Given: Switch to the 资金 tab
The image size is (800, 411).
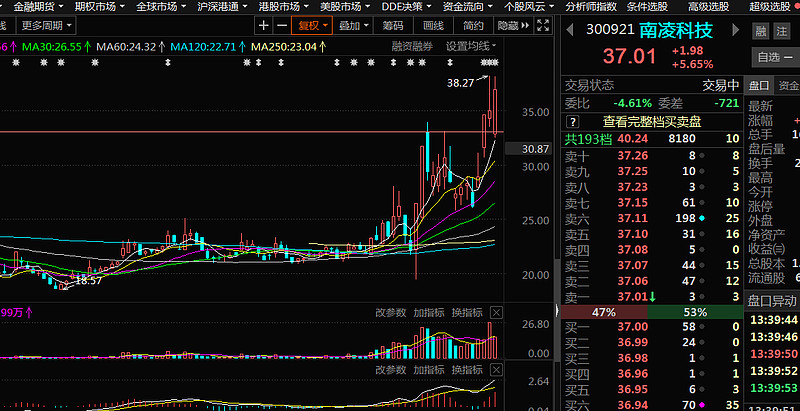Looking at the screenshot, I should tap(787, 86).
